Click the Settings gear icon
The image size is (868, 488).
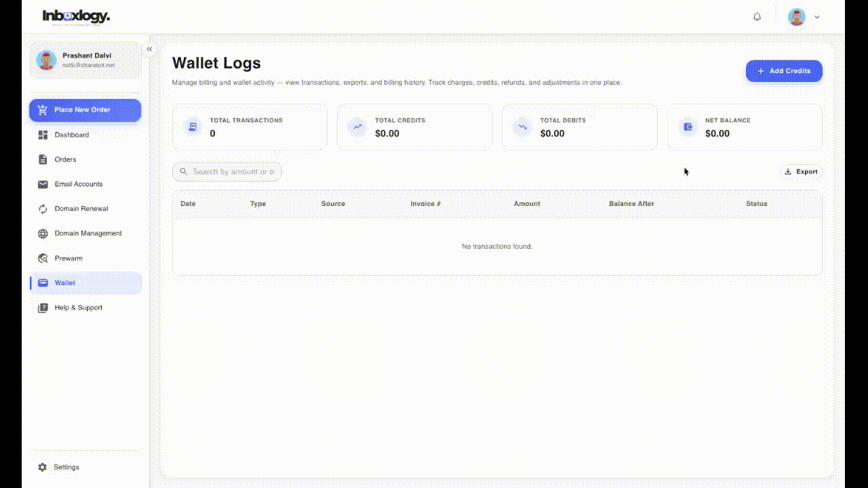click(43, 467)
